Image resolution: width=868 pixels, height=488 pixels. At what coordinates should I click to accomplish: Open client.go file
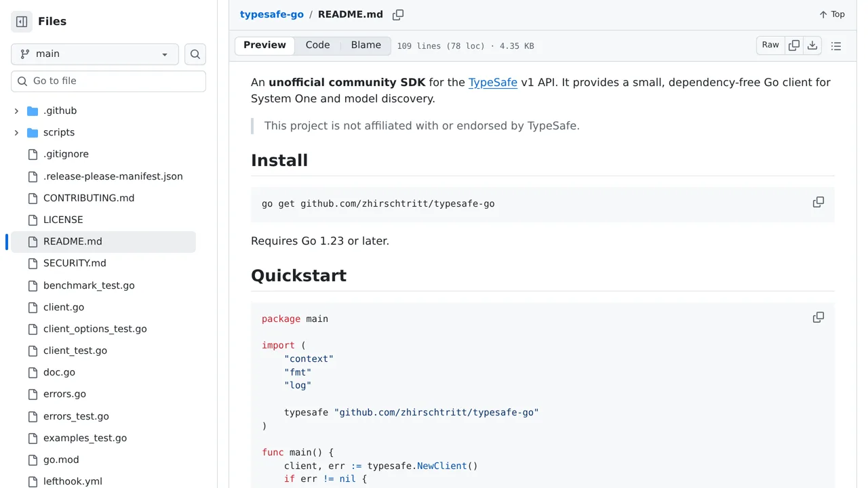coord(64,307)
